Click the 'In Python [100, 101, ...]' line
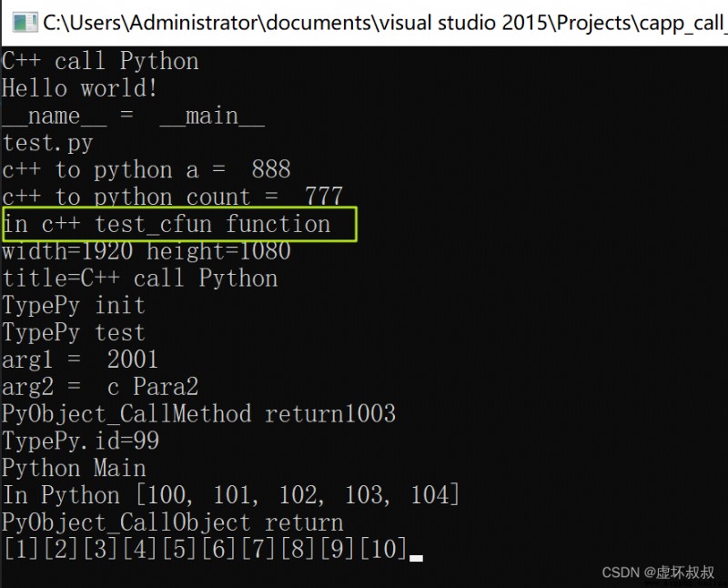This screenshot has width=728, height=588. pyautogui.click(x=231, y=495)
